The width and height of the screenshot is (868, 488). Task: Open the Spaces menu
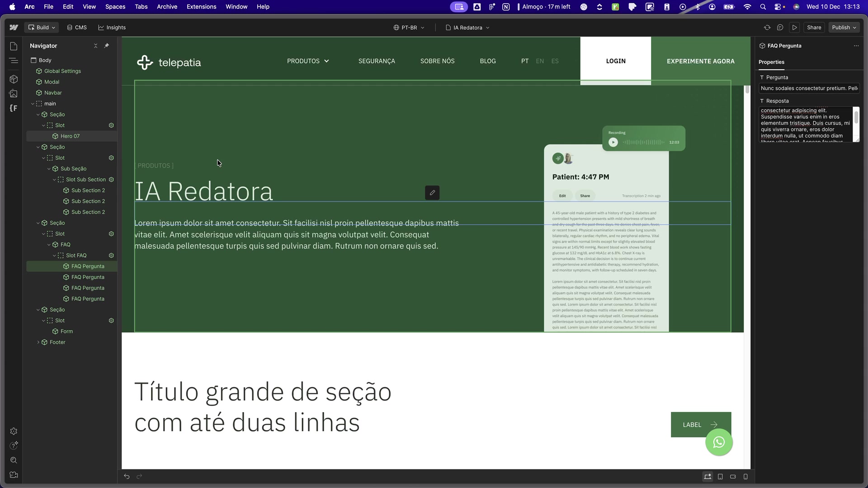pos(115,7)
